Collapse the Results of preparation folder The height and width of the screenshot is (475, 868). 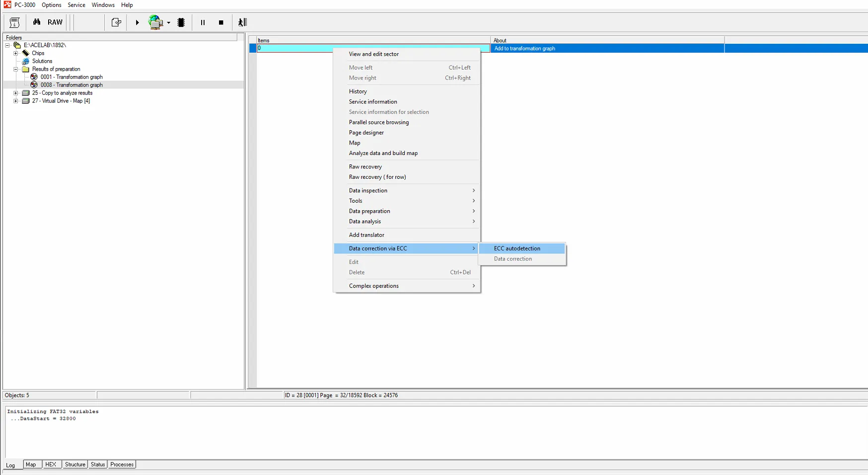pyautogui.click(x=16, y=69)
